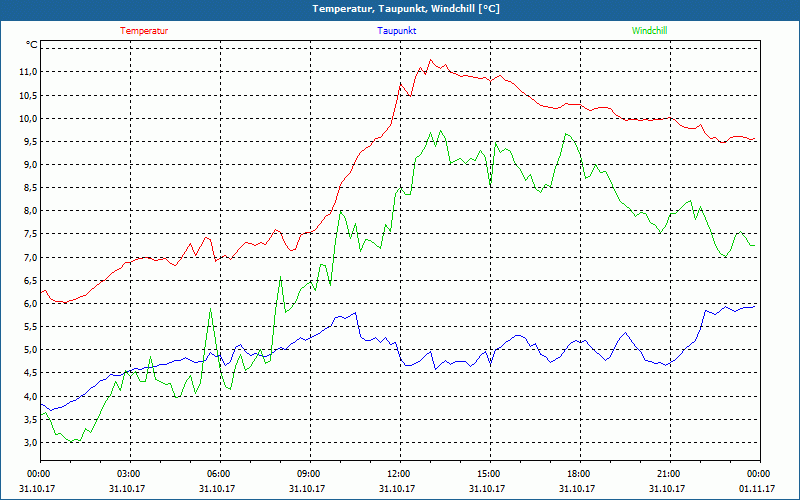Click the 10,0 y-axis value
800x500 pixels.
click(28, 118)
